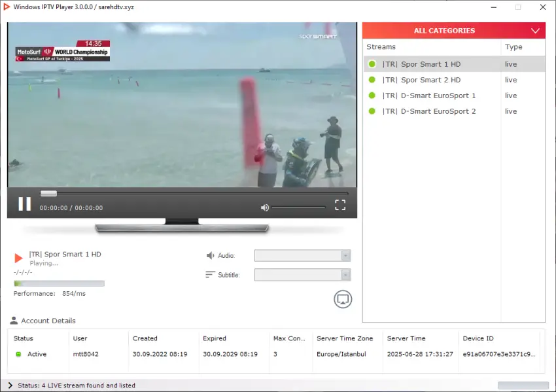Click the Status column header
Image resolution: width=556 pixels, height=392 pixels.
pos(23,338)
